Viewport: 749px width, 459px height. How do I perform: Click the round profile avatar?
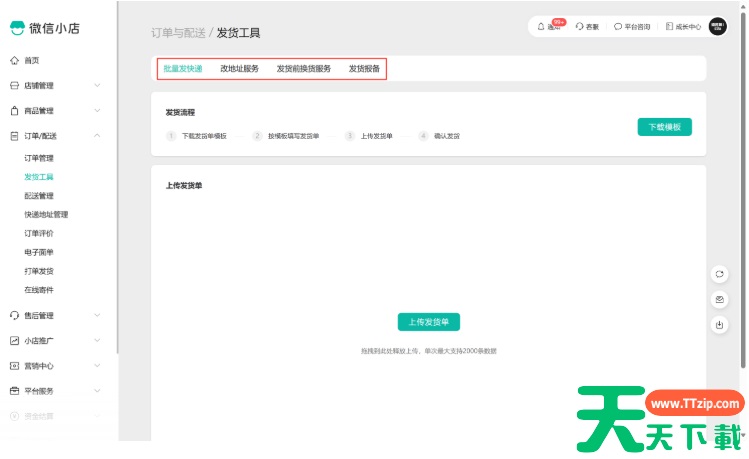pos(717,26)
